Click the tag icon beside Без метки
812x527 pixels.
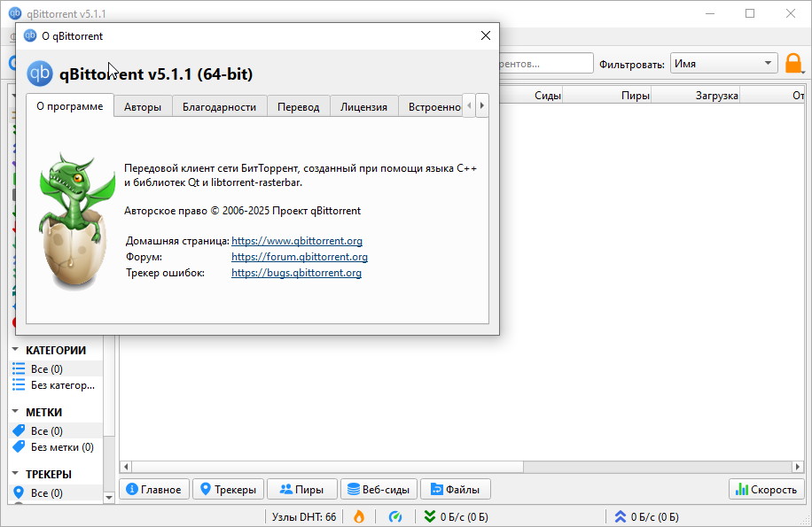tap(19, 446)
